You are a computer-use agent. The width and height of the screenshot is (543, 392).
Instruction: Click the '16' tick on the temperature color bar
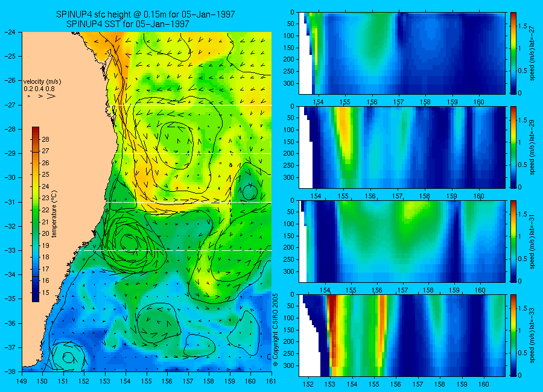point(46,280)
